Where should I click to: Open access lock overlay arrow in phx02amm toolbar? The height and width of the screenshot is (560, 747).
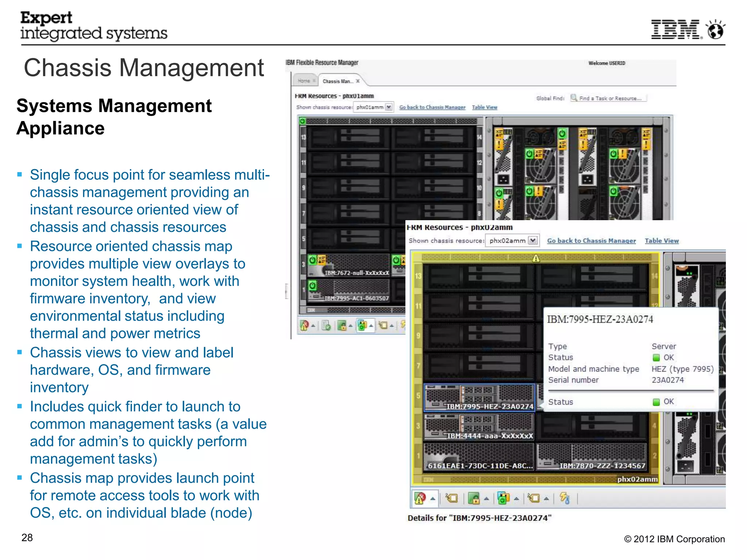[x=487, y=498]
